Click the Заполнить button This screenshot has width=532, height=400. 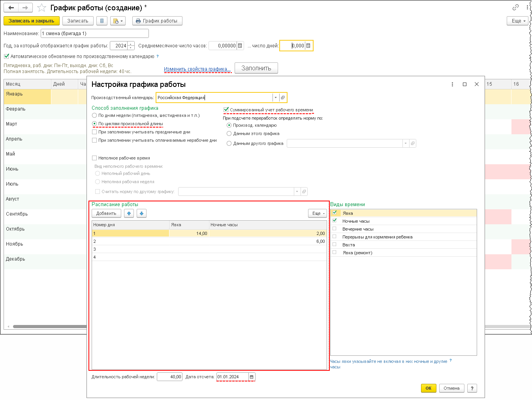coord(256,68)
